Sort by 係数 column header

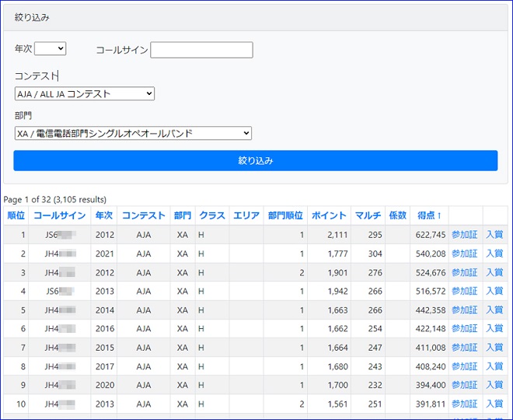(x=397, y=215)
